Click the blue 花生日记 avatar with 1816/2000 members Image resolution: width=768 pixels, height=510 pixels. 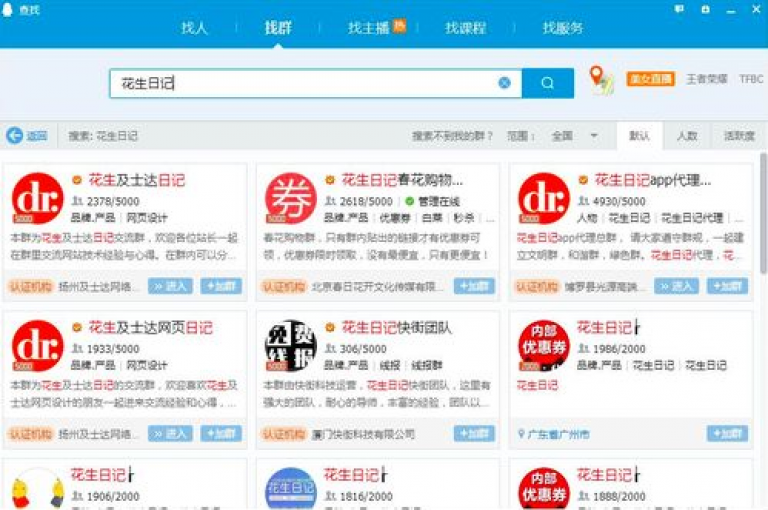tap(290, 489)
